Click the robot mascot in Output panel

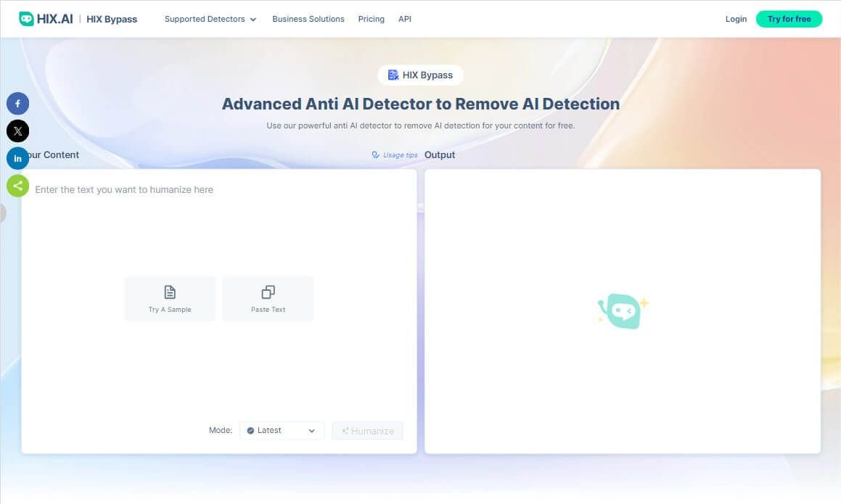click(x=622, y=311)
